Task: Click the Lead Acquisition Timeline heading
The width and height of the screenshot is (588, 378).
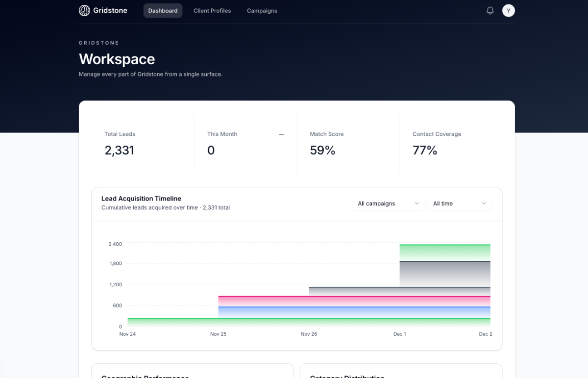Action: click(141, 199)
